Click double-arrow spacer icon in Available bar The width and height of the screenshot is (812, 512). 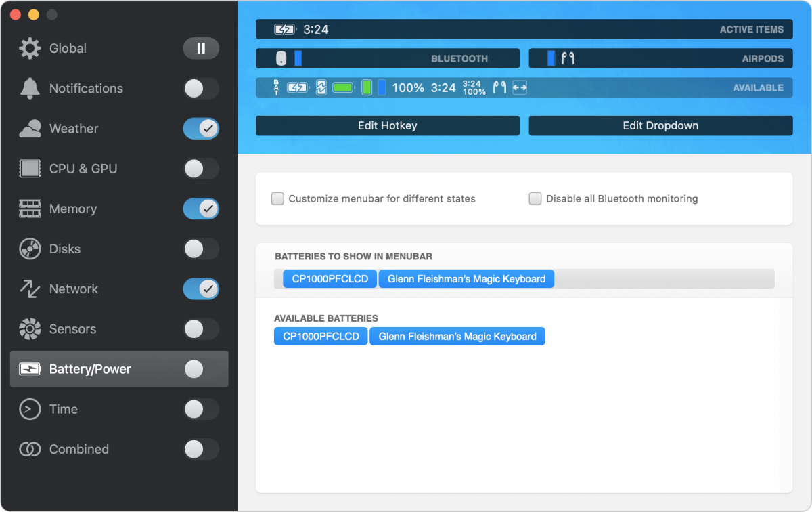520,87
